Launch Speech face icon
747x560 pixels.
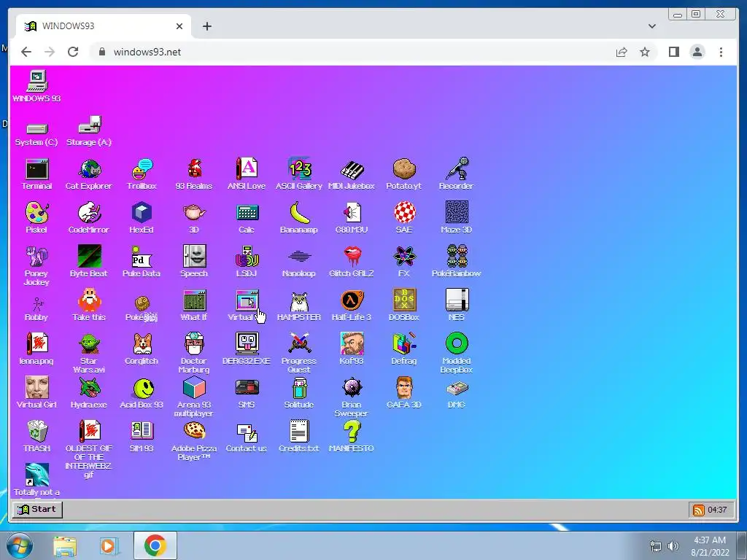click(194, 256)
